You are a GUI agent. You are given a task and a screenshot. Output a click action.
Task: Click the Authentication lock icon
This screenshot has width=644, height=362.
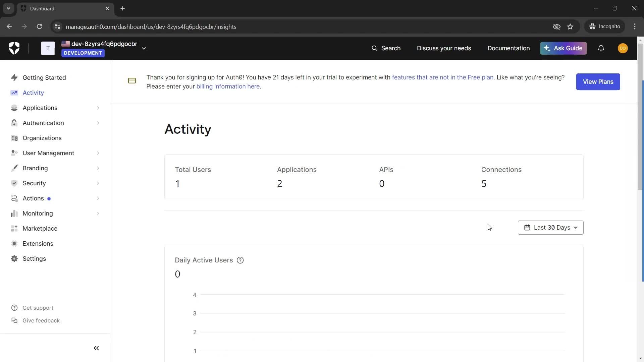(x=14, y=123)
